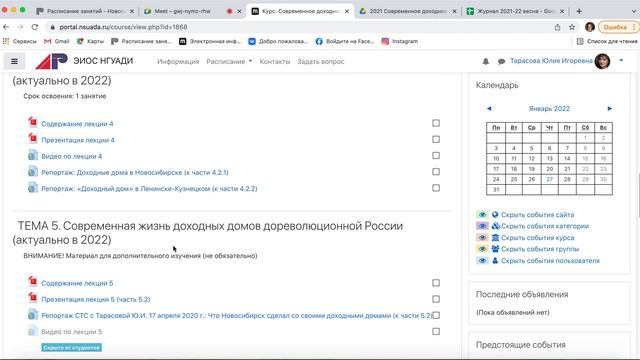Toggle eye icon for site events
This screenshot has width=640, height=360.
[482, 215]
